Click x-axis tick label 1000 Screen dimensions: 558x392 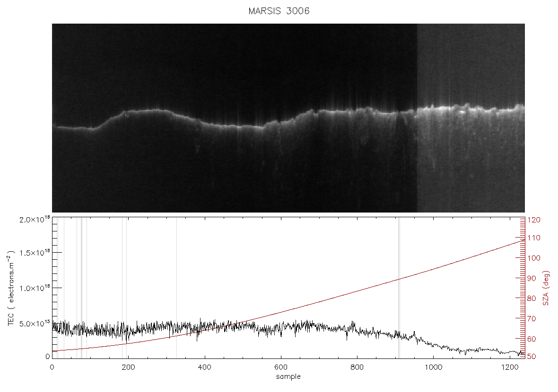[x=433, y=367]
